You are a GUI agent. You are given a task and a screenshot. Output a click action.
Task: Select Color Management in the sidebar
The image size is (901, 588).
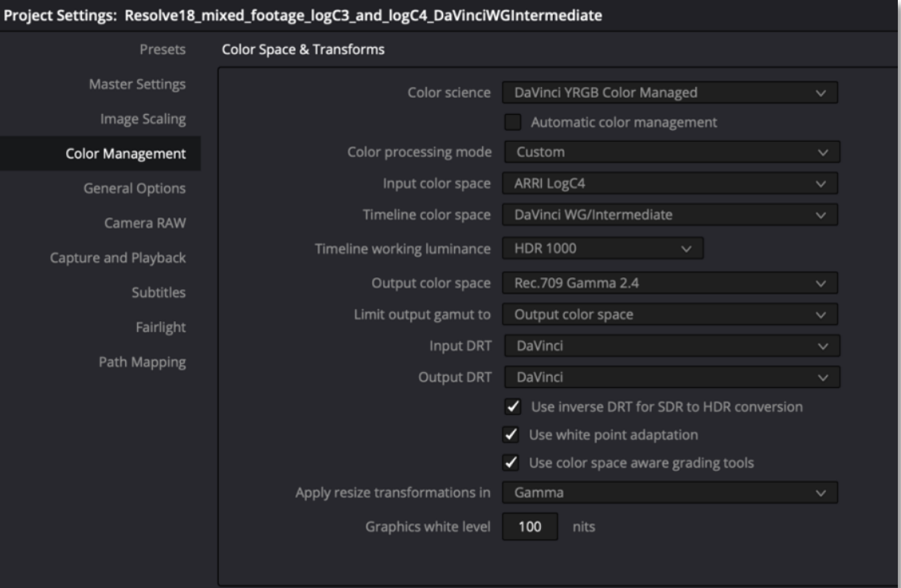[100, 154]
